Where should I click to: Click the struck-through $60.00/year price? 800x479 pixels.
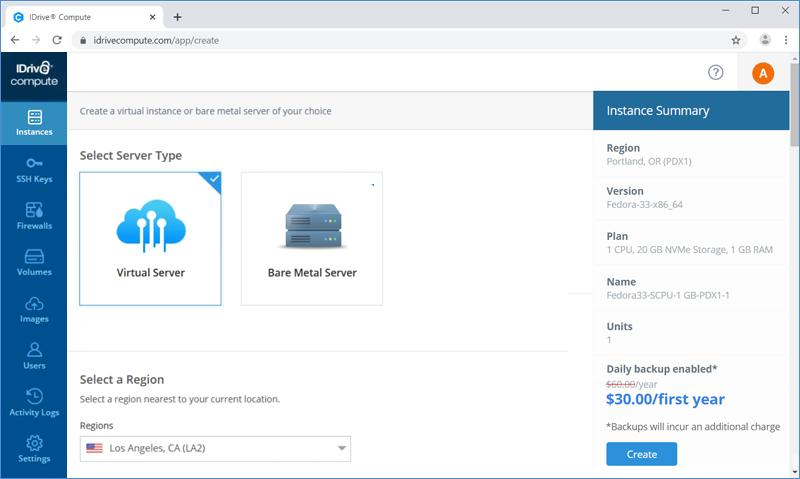pos(632,384)
